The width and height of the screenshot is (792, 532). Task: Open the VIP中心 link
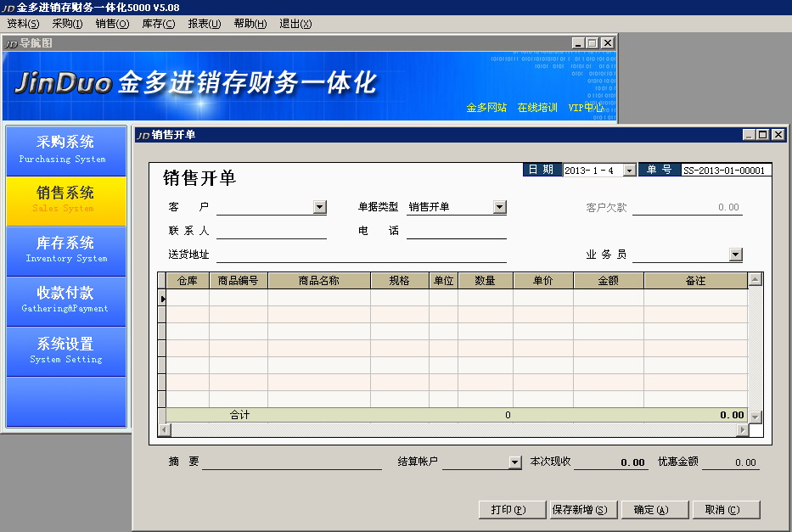pos(586,108)
